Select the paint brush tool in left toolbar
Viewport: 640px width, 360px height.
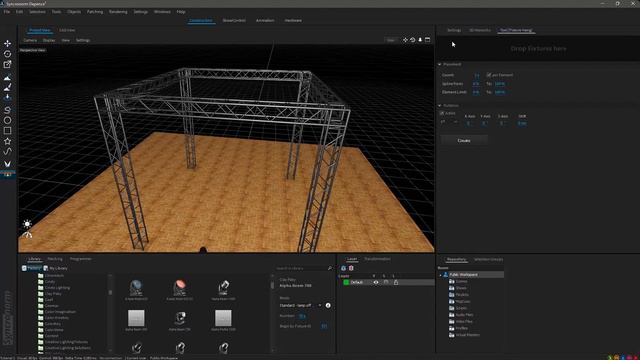7,87
